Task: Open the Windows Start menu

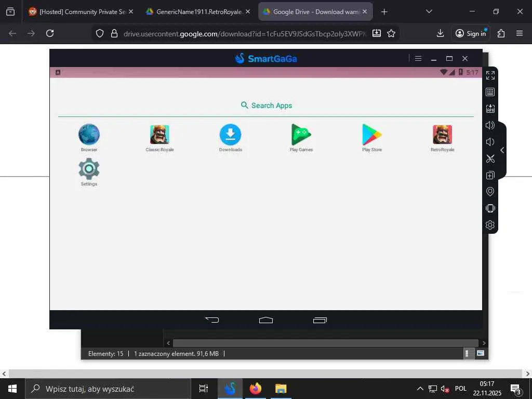Action: (x=12, y=389)
